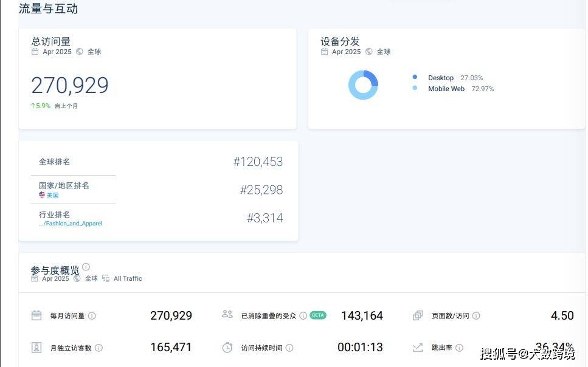Click the green BETA badge
The width and height of the screenshot is (588, 367).
pyautogui.click(x=318, y=315)
